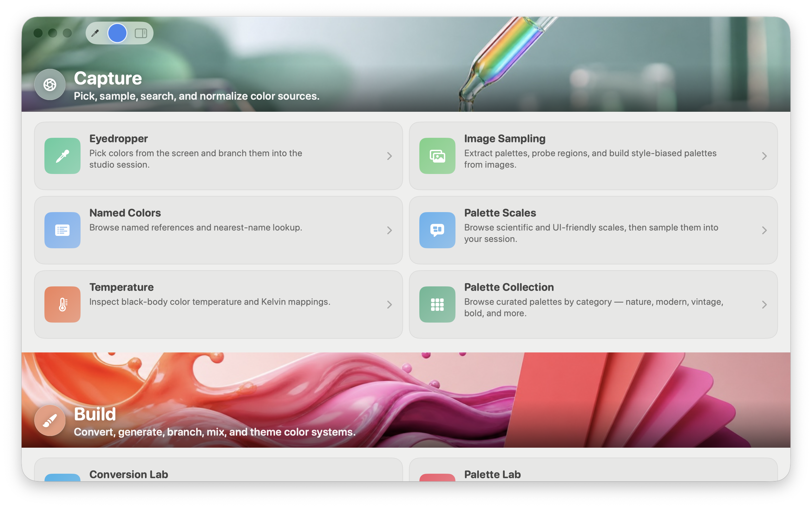812x508 pixels.
Task: Open the Temperature title
Action: pyautogui.click(x=121, y=287)
